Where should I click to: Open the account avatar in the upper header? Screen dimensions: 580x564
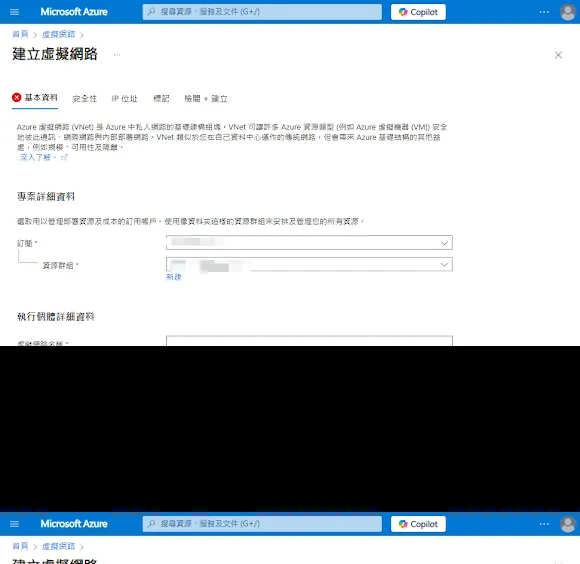(567, 12)
